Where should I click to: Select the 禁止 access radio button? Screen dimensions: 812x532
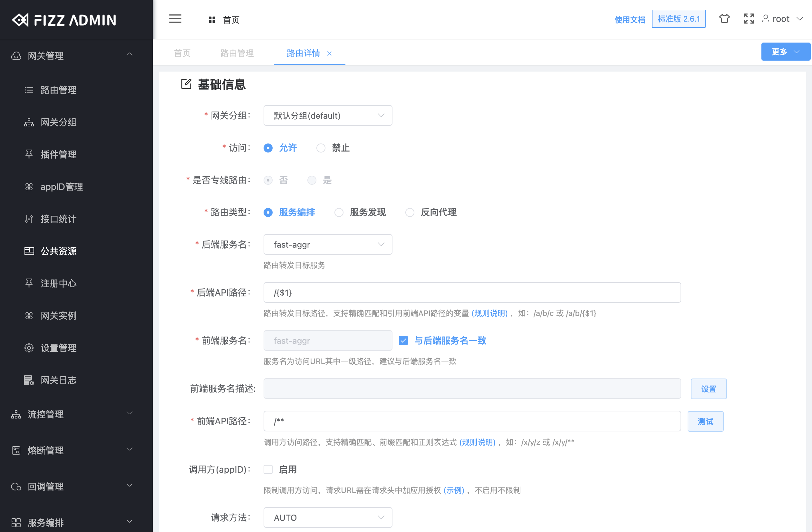[321, 148]
